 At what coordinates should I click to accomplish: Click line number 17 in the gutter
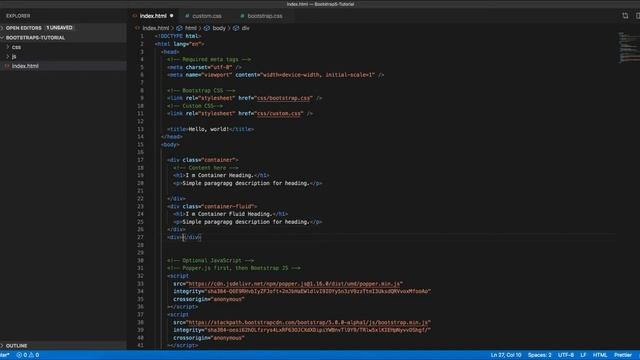point(140,160)
